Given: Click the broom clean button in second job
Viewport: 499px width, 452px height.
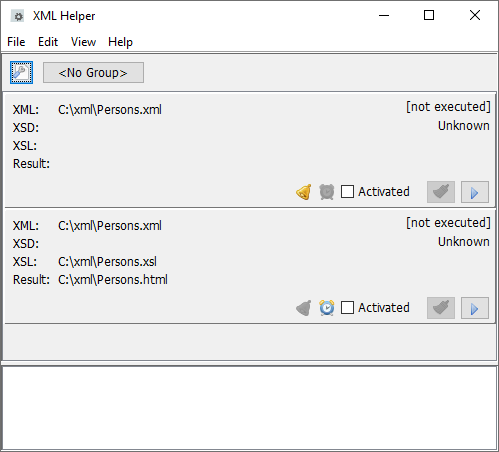Looking at the screenshot, I should (441, 308).
